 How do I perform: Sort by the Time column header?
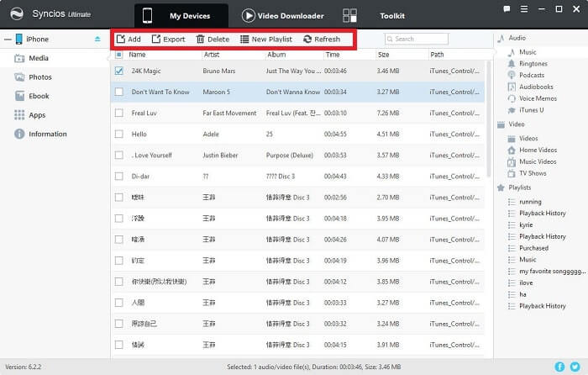pos(333,55)
